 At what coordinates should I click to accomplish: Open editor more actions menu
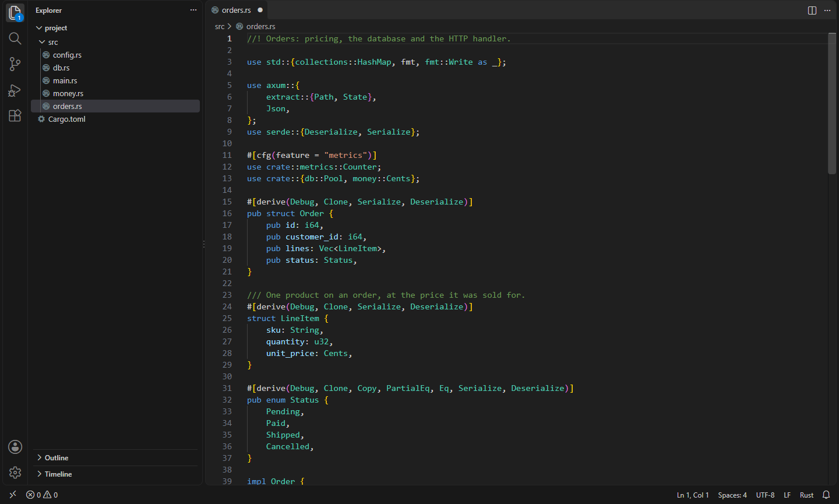click(827, 10)
